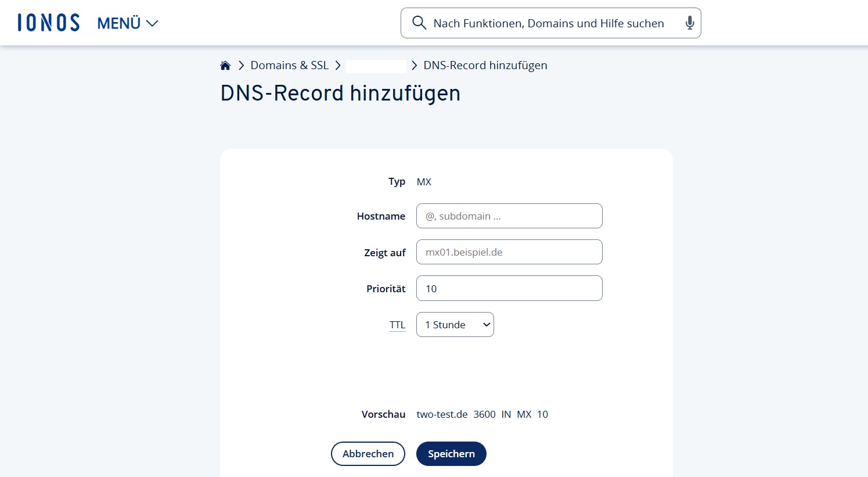
Task: Click the Vorschau label
Action: (x=383, y=414)
